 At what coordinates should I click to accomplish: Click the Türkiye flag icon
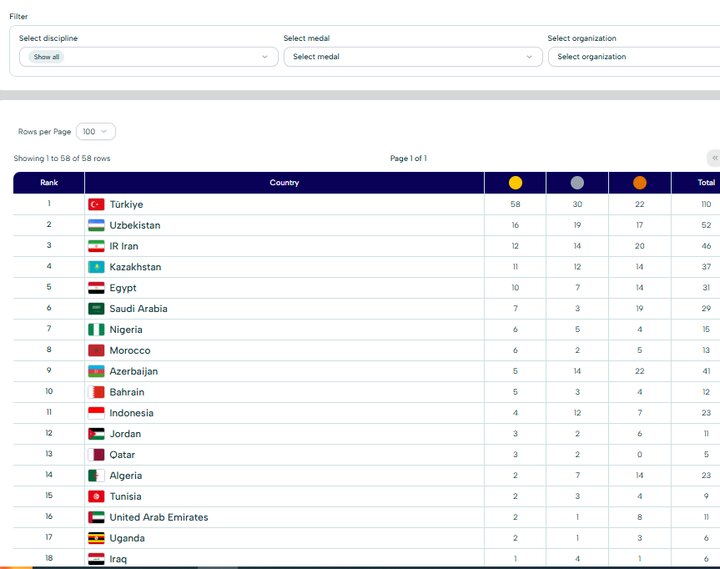click(x=96, y=204)
